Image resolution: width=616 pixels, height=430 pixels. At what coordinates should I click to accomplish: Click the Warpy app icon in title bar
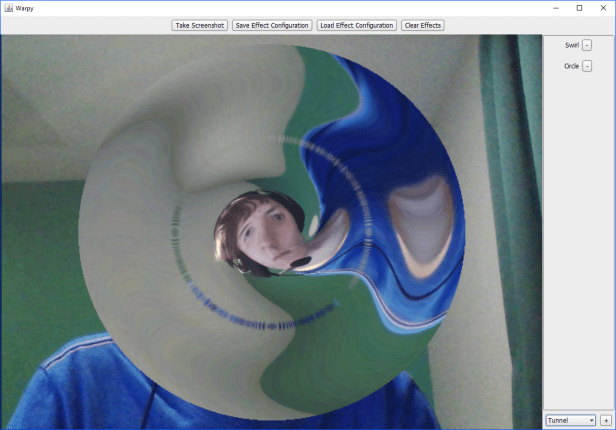point(8,8)
